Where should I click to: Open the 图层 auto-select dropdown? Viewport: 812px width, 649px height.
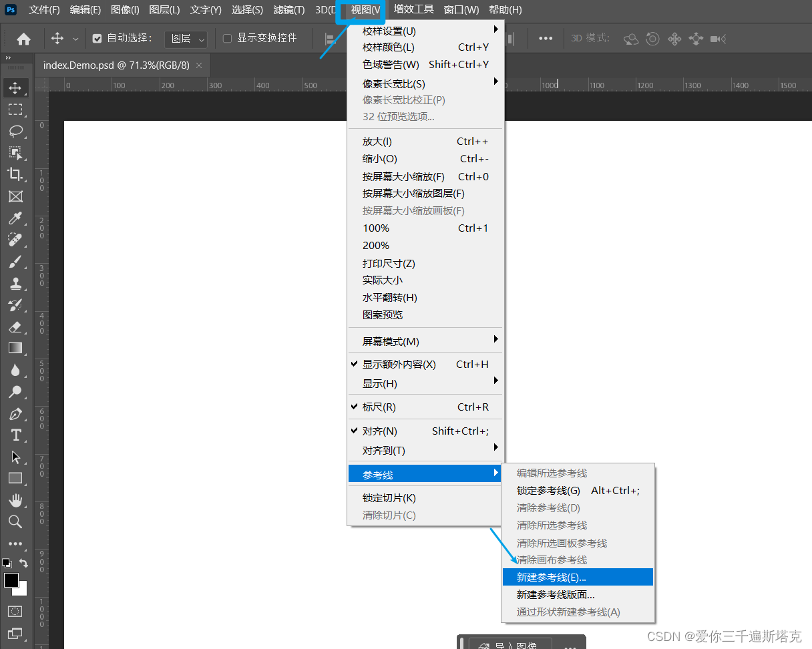pyautogui.click(x=186, y=39)
